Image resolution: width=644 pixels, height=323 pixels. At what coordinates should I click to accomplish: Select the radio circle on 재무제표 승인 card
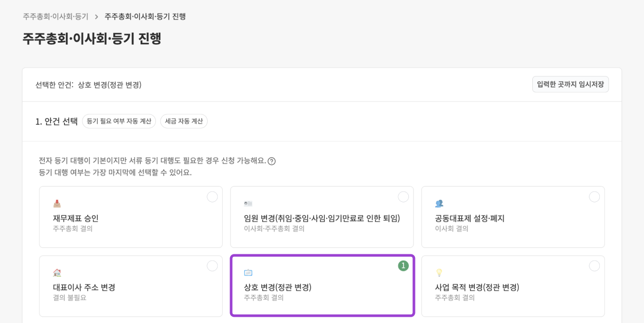(x=212, y=197)
